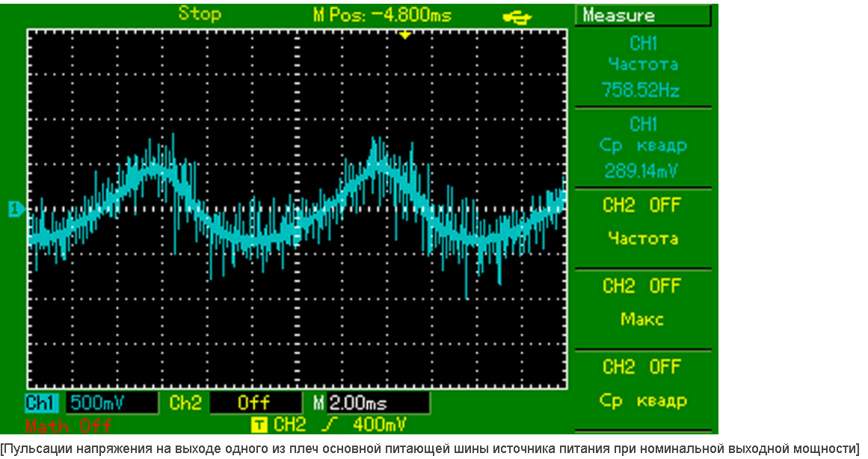Click the Ch2 channel label

pos(185,402)
